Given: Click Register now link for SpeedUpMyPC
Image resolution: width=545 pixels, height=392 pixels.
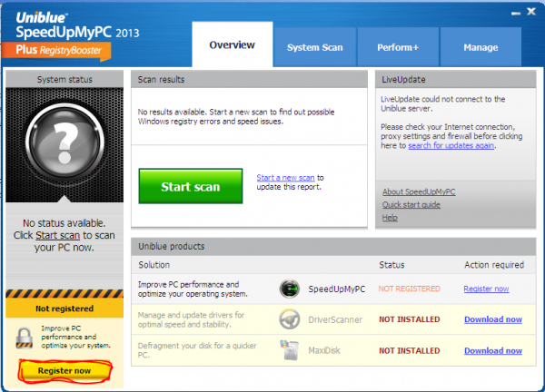Looking at the screenshot, I should 486,289.
